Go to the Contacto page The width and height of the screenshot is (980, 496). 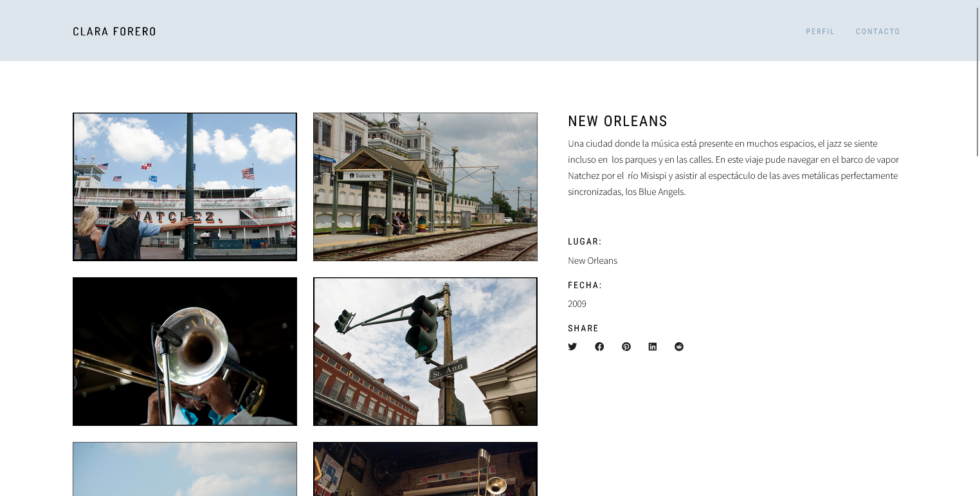878,32
